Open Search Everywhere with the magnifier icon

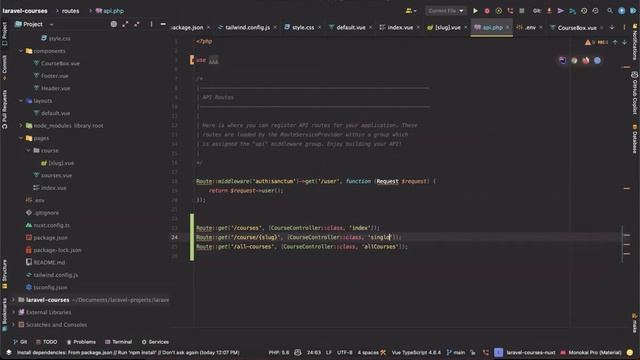pyautogui.click(x=610, y=11)
